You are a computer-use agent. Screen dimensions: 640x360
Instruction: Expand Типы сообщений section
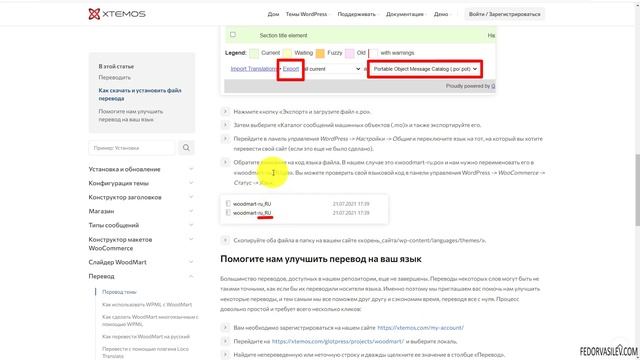[x=141, y=225]
